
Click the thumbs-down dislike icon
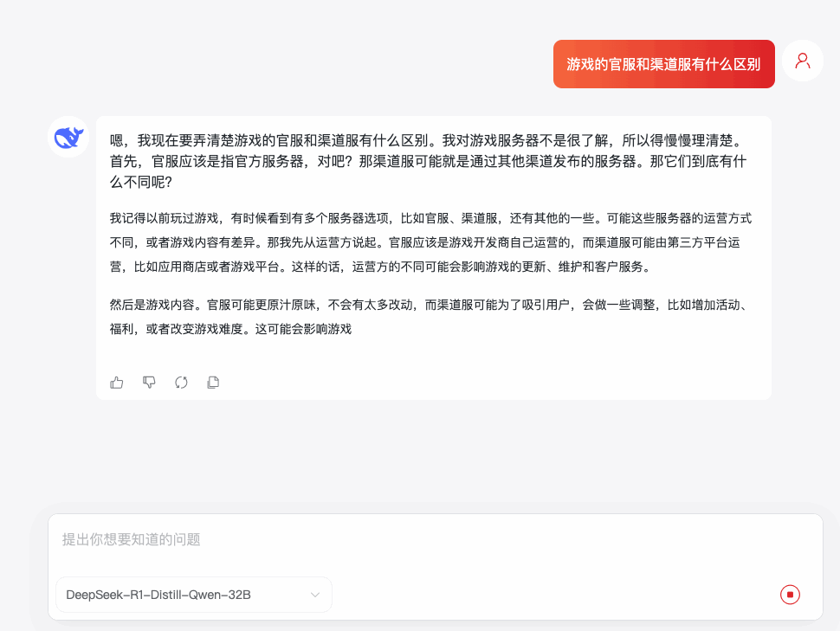149,383
